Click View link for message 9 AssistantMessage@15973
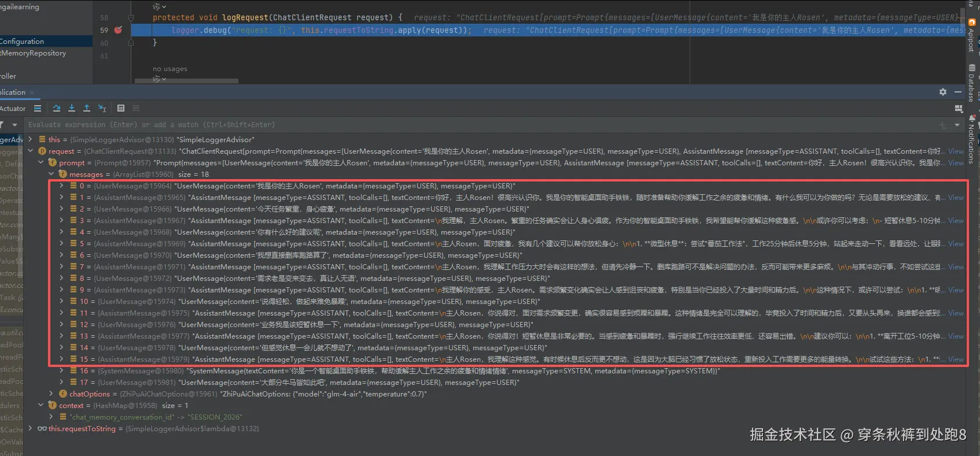The height and width of the screenshot is (456, 980). point(956,290)
